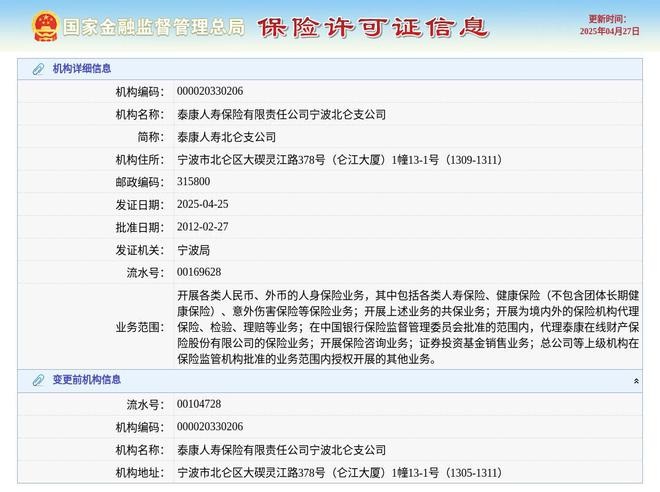Open the 机构详细信息 section header
660x492 pixels.
click(330, 69)
